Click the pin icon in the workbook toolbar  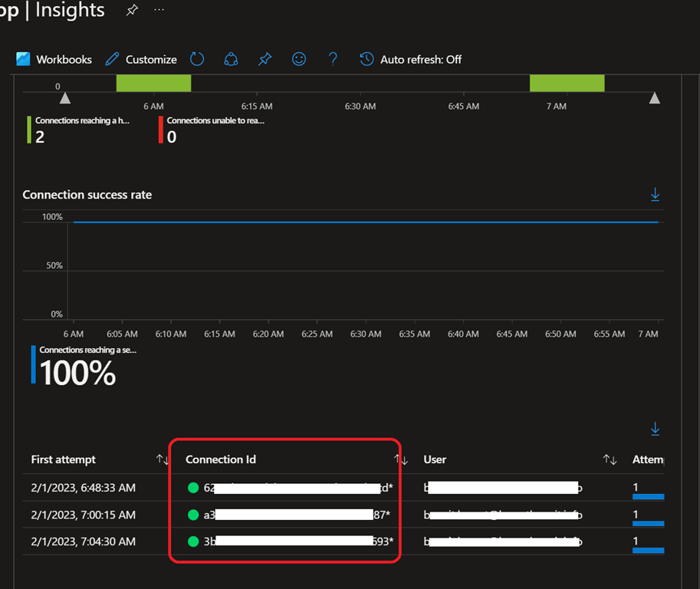click(265, 59)
